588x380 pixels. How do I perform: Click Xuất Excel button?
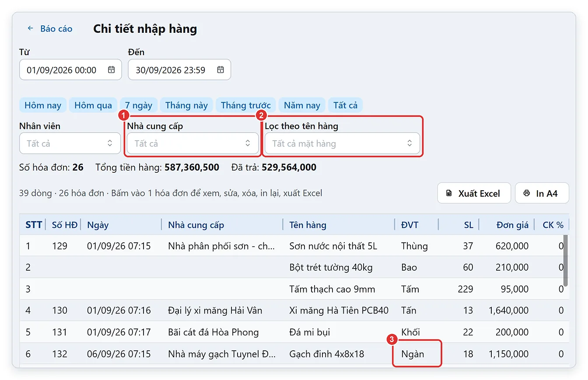click(x=474, y=193)
